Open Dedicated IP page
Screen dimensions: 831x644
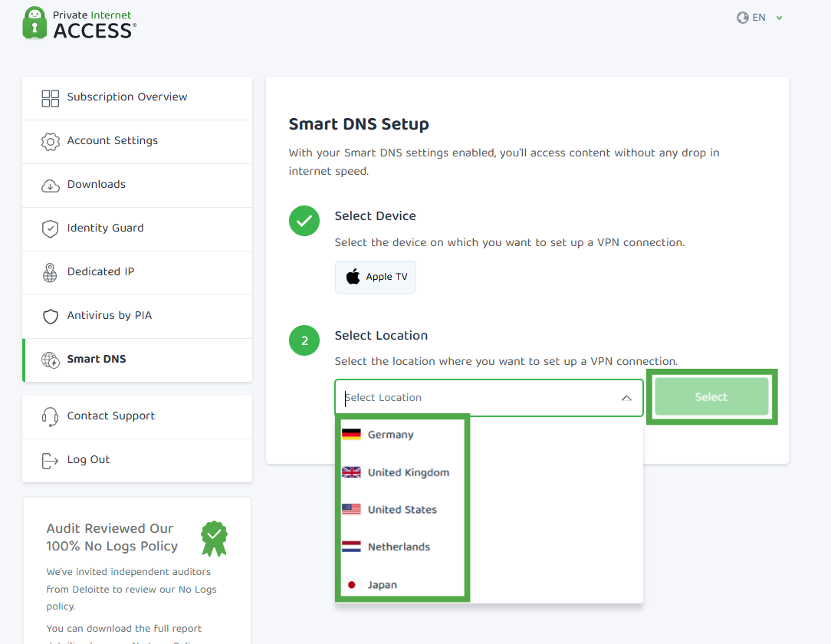137,273
